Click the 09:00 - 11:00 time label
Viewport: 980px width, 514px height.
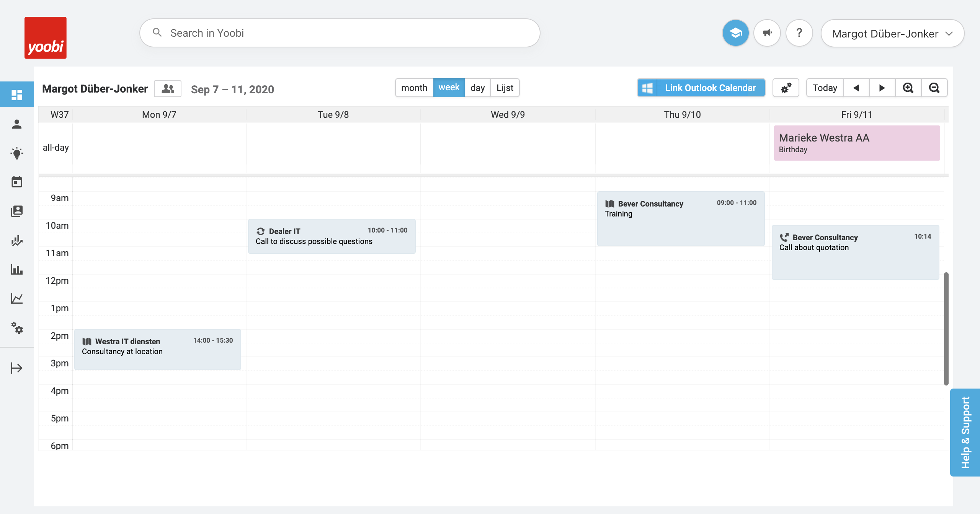(x=737, y=203)
